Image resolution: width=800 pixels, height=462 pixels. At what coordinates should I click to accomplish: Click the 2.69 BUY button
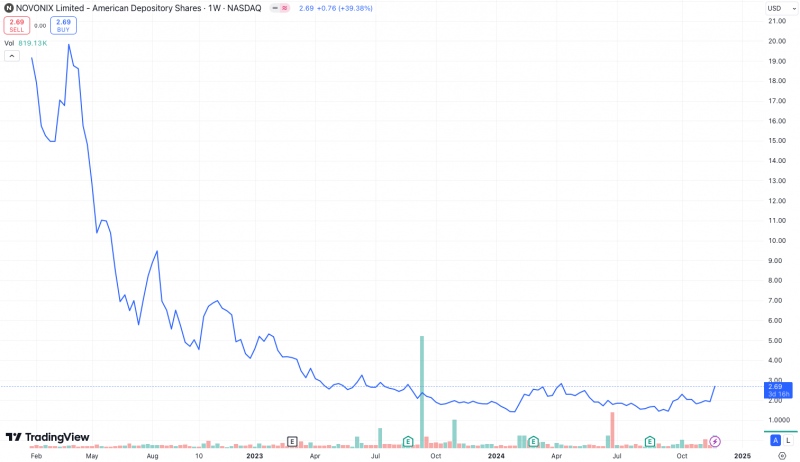[x=63, y=25]
